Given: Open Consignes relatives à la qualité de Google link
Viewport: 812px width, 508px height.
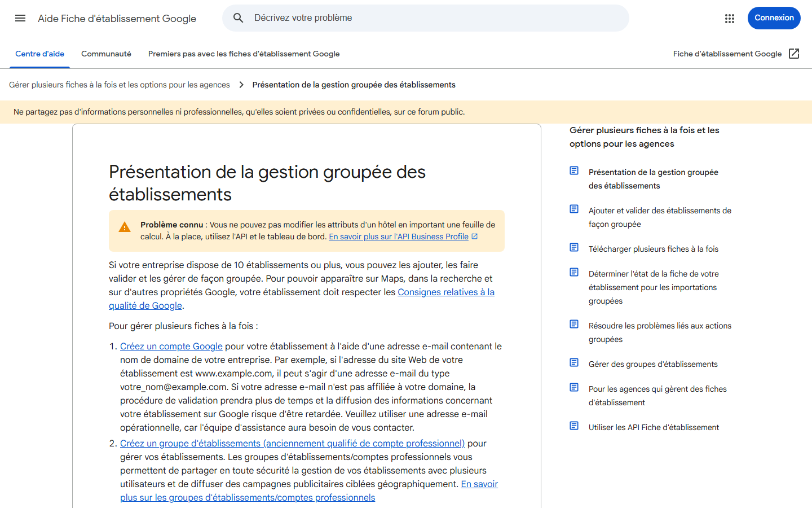Looking at the screenshot, I should tap(302, 299).
